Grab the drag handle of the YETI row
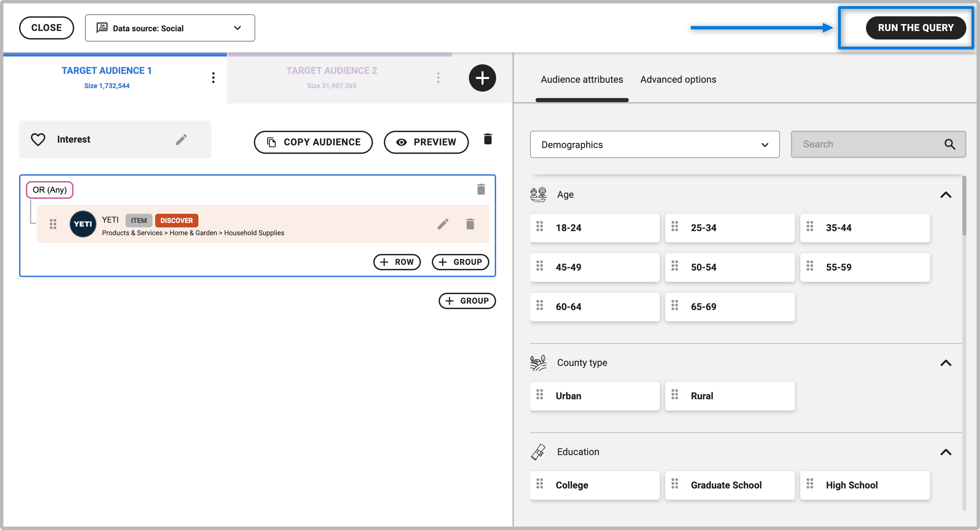The width and height of the screenshot is (980, 530). click(53, 224)
